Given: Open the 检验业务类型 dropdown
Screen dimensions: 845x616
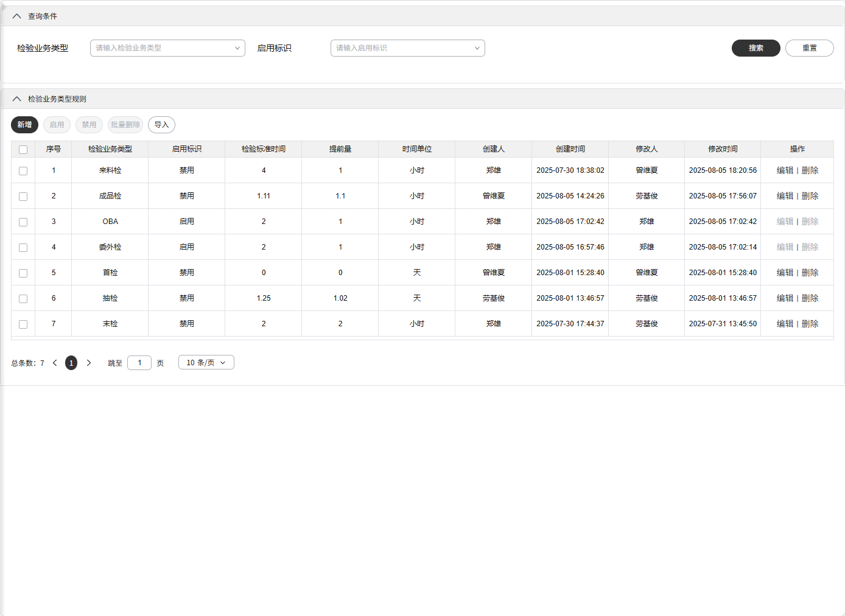Looking at the screenshot, I should coord(167,48).
